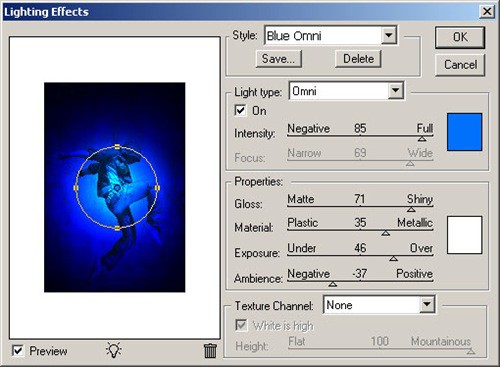500x367 pixels.
Task: Click the Over label on Exposure slider
Action: point(421,248)
